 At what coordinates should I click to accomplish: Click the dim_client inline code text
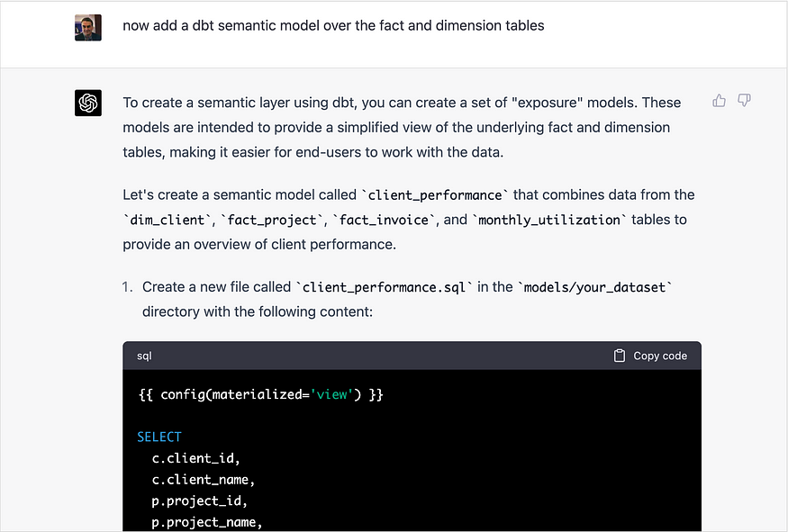[x=168, y=220]
